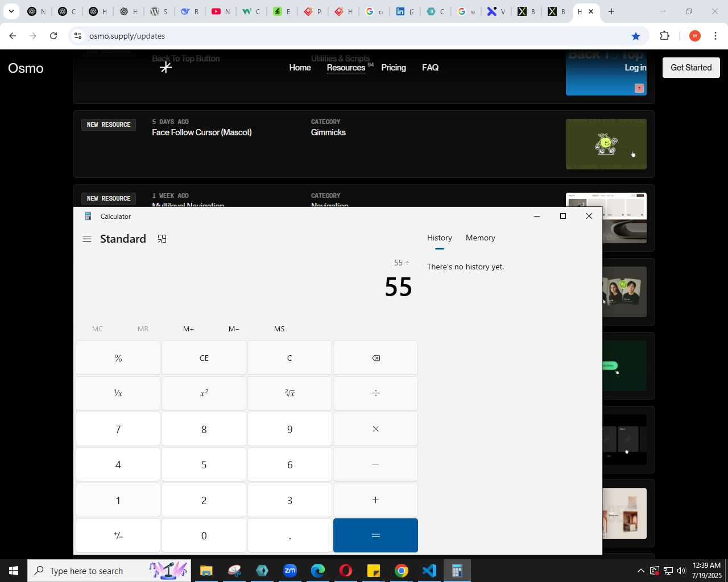Screen dimensions: 728x582
Task: Open the tab search dropdown arrow
Action: tap(11, 11)
